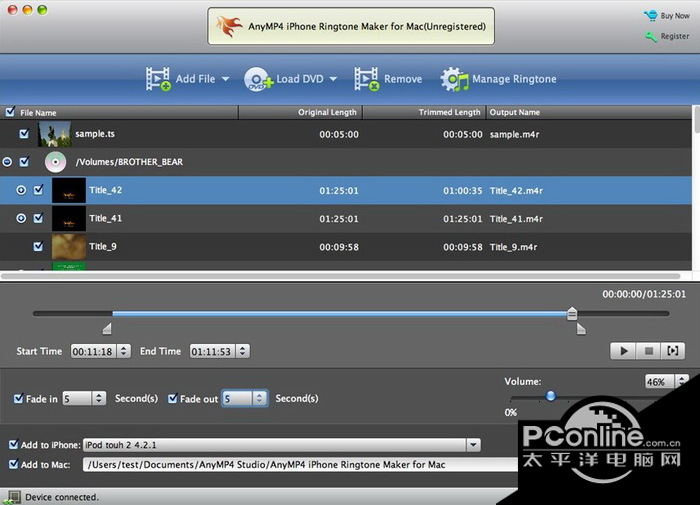Click the 46% volume value field
Image resolution: width=700 pixels, height=505 pixels.
point(660,382)
